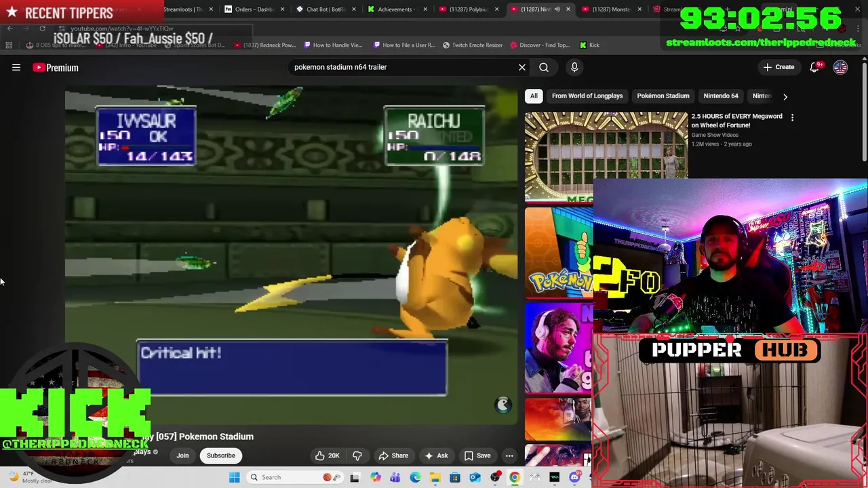Open options for the Megaword video

pyautogui.click(x=792, y=117)
